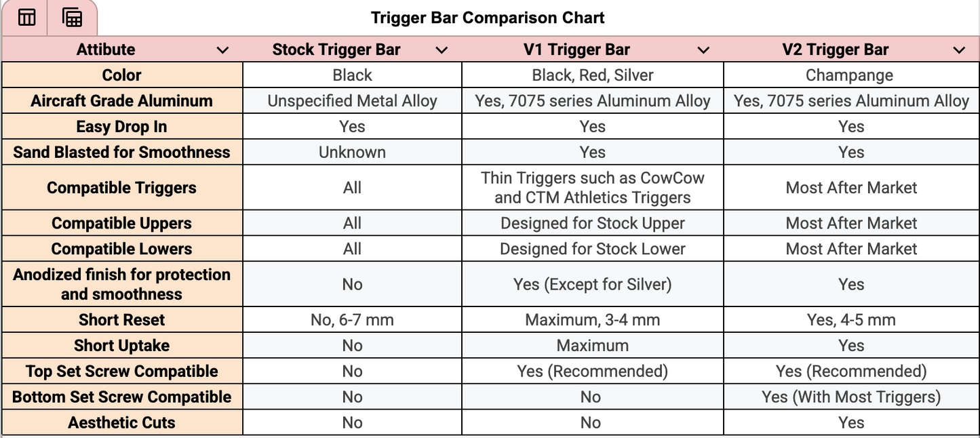The height and width of the screenshot is (438, 980).
Task: Select the Short Reset row header
Action: pyautogui.click(x=122, y=319)
